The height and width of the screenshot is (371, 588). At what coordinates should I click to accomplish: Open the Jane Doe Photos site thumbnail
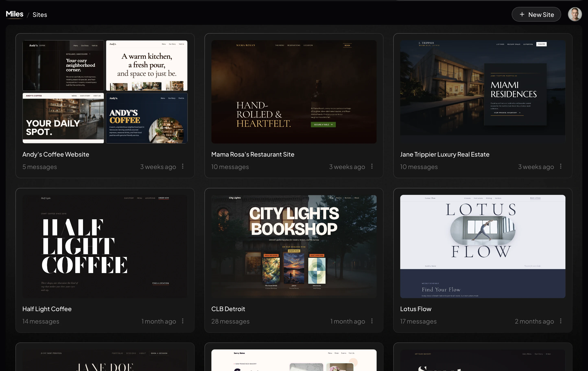click(x=105, y=360)
